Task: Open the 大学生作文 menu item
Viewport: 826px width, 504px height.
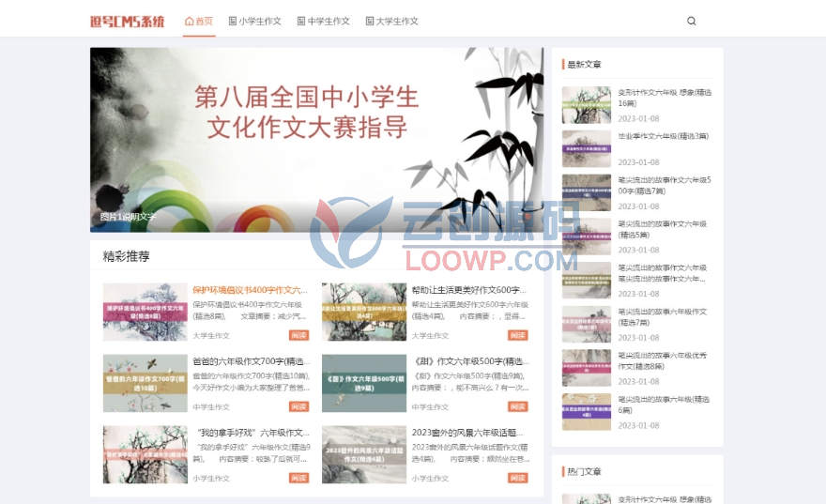Action: point(391,21)
